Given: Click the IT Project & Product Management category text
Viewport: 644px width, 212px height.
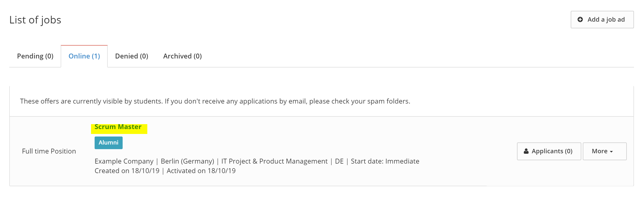Looking at the screenshot, I should tap(275, 161).
